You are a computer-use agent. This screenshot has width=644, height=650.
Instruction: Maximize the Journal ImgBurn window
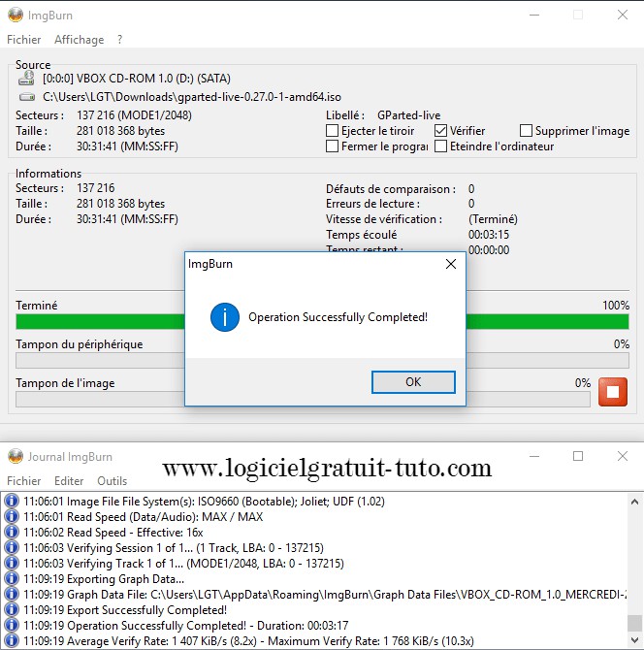[x=578, y=456]
